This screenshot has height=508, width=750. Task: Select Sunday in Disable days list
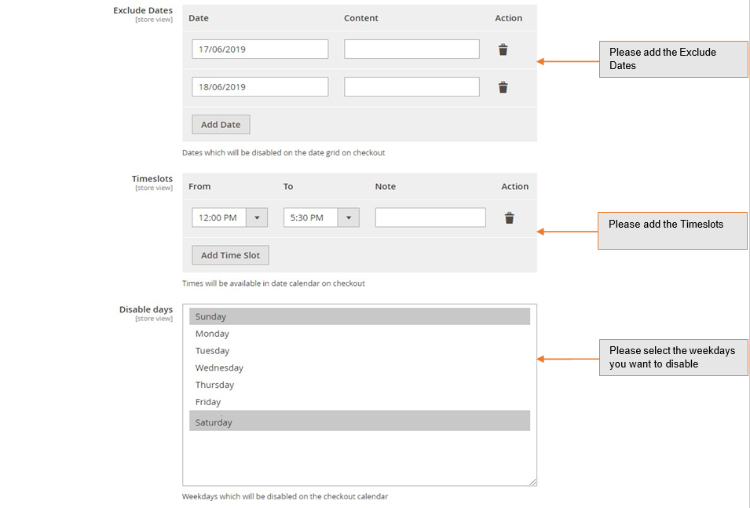point(359,317)
